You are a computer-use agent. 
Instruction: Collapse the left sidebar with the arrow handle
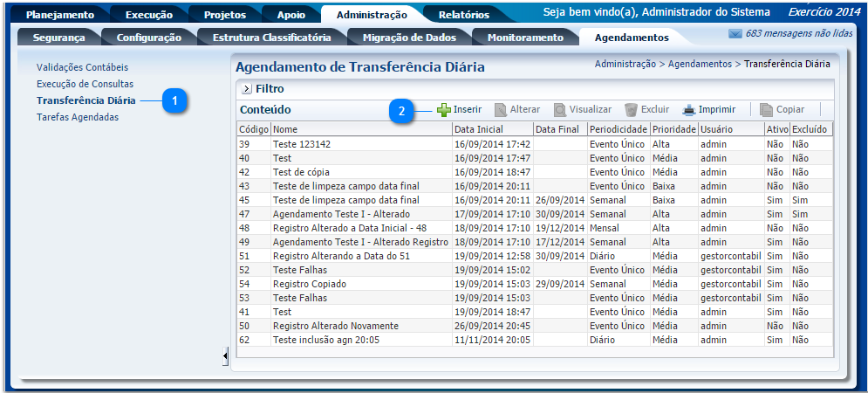coord(225,355)
